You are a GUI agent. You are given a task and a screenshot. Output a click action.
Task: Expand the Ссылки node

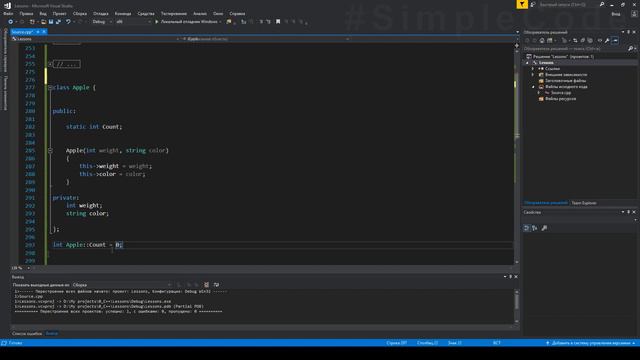pyautogui.click(x=533, y=69)
